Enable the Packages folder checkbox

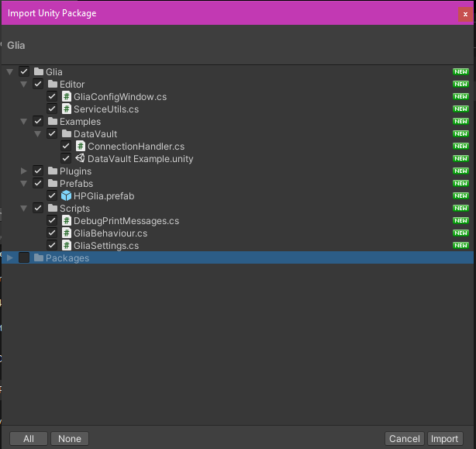(x=24, y=258)
